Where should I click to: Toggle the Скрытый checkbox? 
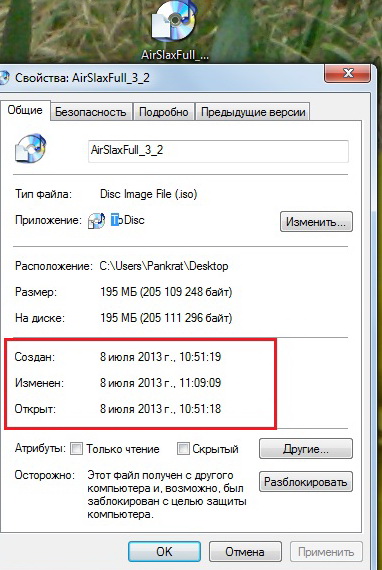(x=183, y=449)
